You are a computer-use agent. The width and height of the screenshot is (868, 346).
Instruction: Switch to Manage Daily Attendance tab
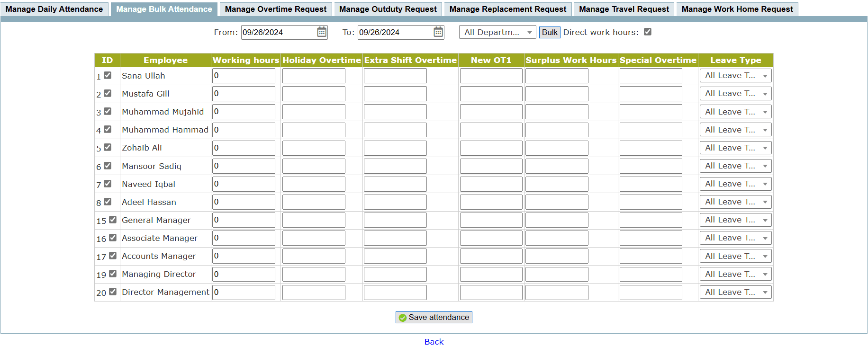(54, 9)
